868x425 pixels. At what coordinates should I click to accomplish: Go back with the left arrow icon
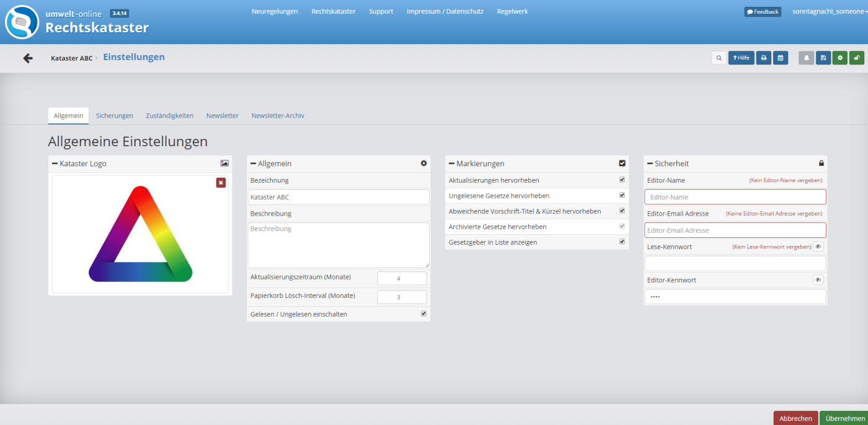pyautogui.click(x=28, y=58)
